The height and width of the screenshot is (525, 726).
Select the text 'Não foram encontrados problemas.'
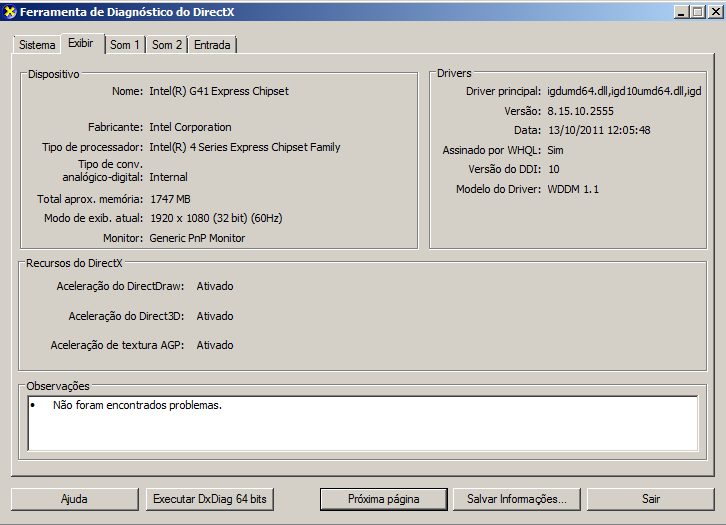pos(137,405)
